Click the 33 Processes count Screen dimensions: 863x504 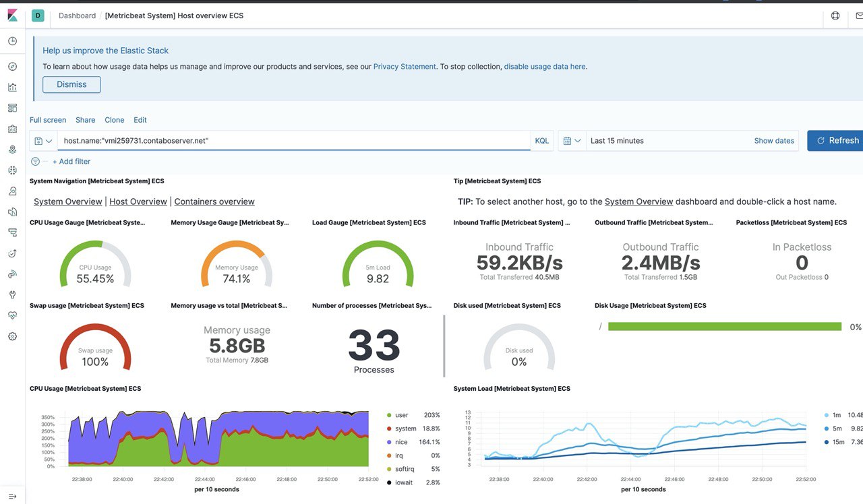[x=374, y=346]
